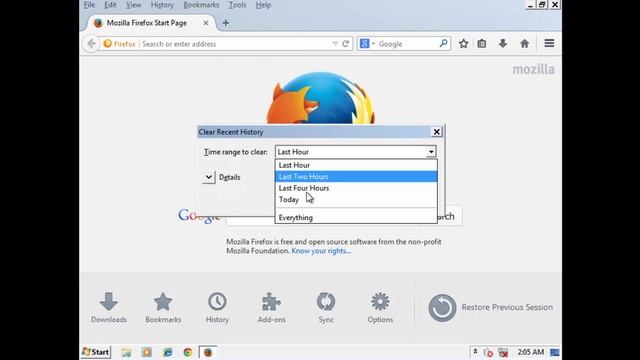Screen dimensions: 640x360
Task: Open the Edit menu
Action: [110, 5]
